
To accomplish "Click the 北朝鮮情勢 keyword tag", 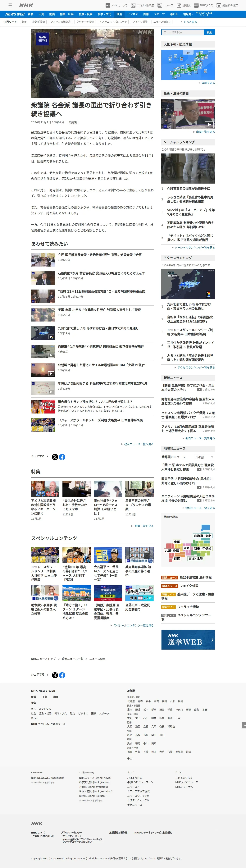I will click(x=39, y=22).
